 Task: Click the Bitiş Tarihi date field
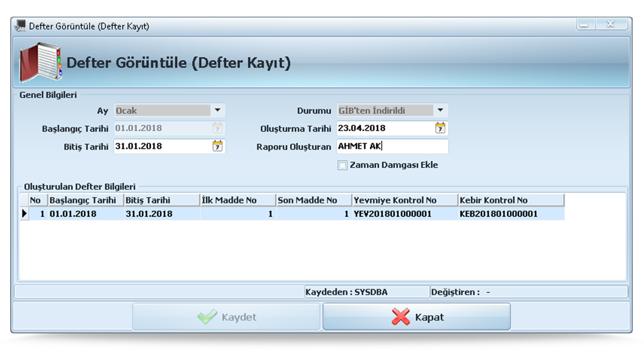tap(161, 146)
